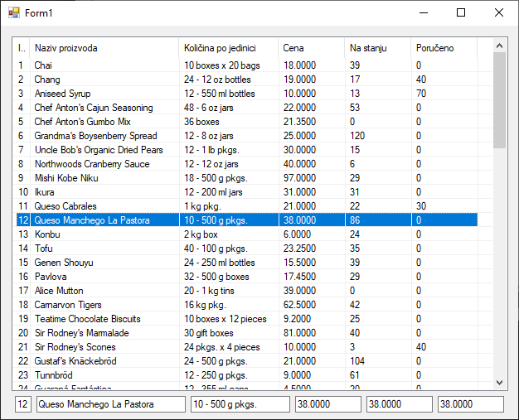Click the scrollbar down arrow
This screenshot has width=519, height=420.
pos(499,382)
